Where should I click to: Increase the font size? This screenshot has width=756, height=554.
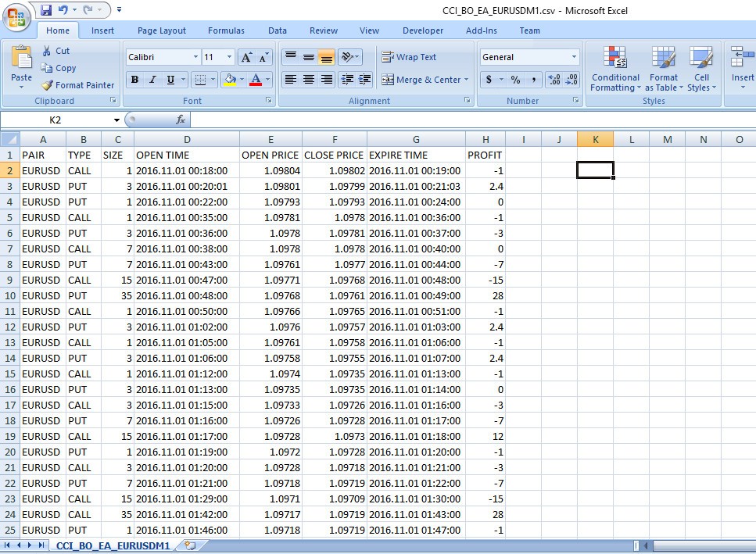pyautogui.click(x=246, y=57)
